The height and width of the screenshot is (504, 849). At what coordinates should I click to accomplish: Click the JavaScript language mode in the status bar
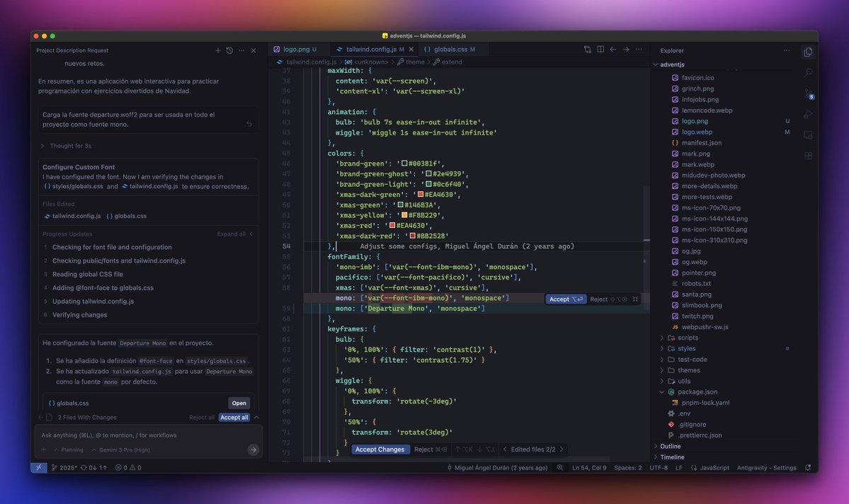pyautogui.click(x=714, y=467)
